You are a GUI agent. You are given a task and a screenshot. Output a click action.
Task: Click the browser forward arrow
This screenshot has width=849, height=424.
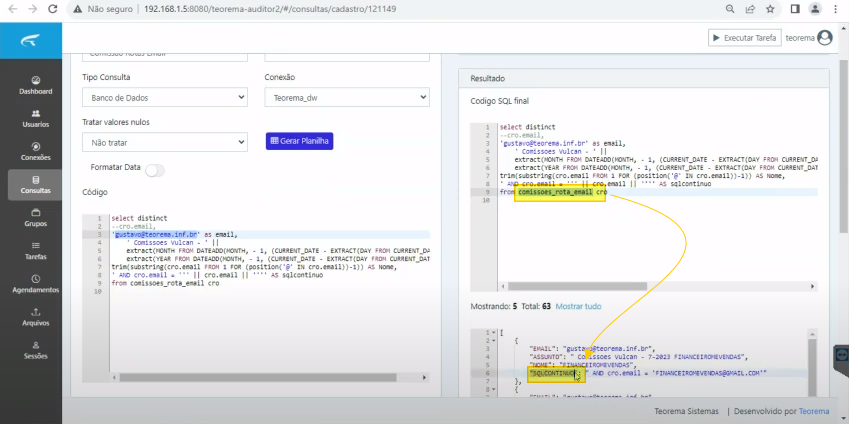32,9
